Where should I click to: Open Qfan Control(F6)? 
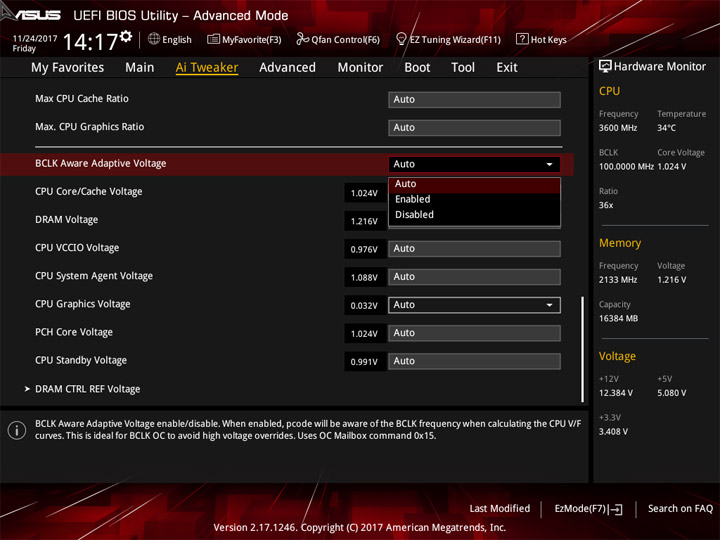[338, 39]
